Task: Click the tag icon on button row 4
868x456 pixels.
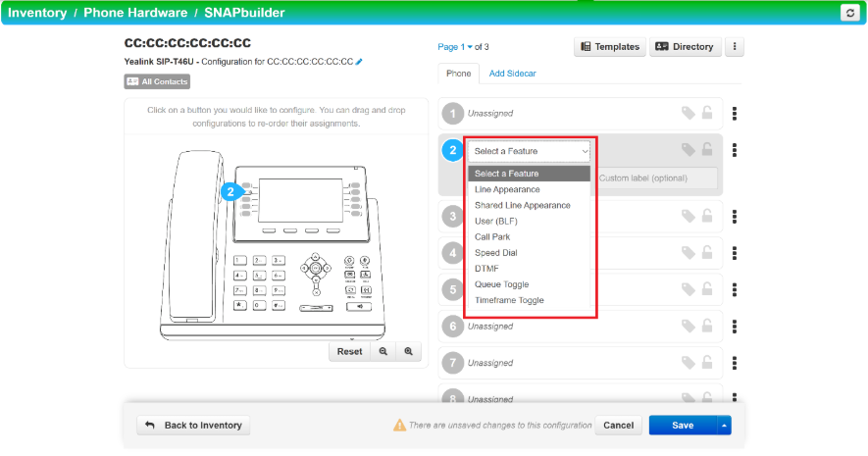Action: point(689,253)
